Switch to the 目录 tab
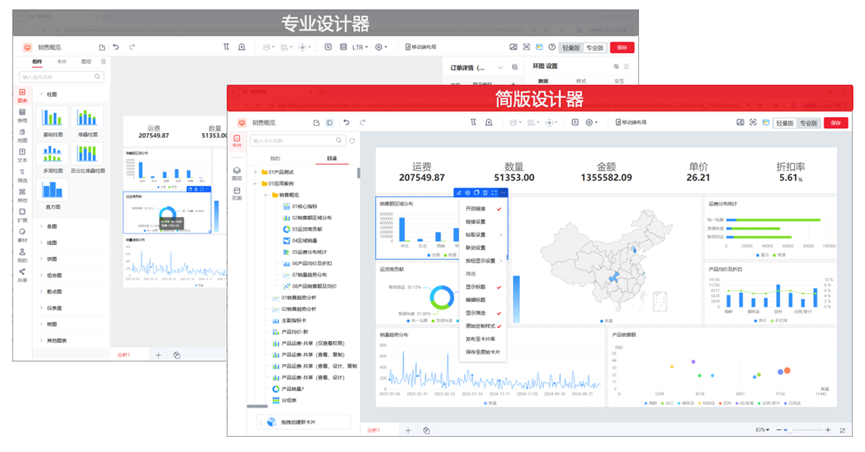This screenshot has width=865, height=452. coord(331,158)
